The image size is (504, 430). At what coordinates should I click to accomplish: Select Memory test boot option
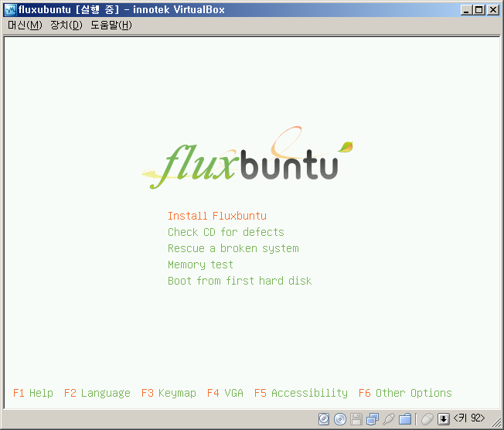(200, 264)
